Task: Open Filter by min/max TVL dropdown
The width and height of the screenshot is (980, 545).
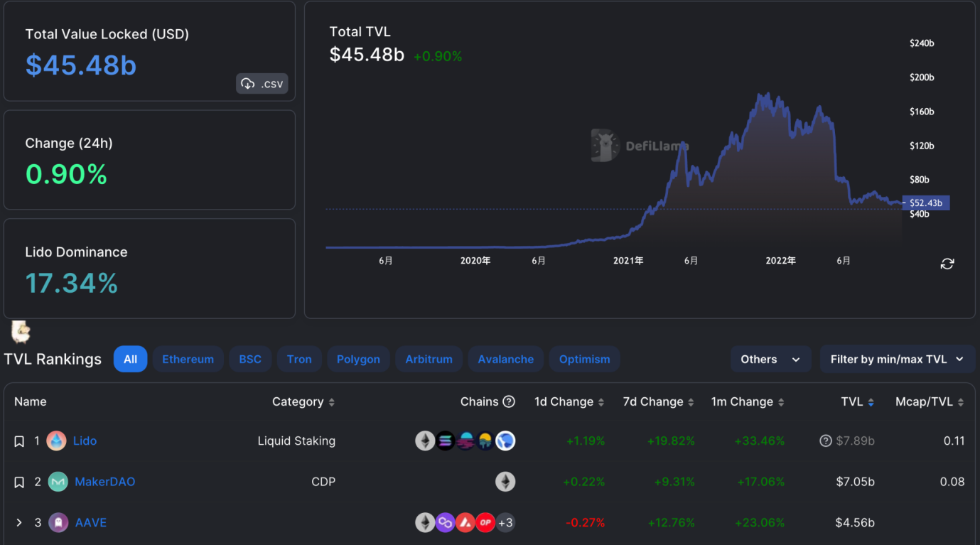Action: [x=897, y=359]
